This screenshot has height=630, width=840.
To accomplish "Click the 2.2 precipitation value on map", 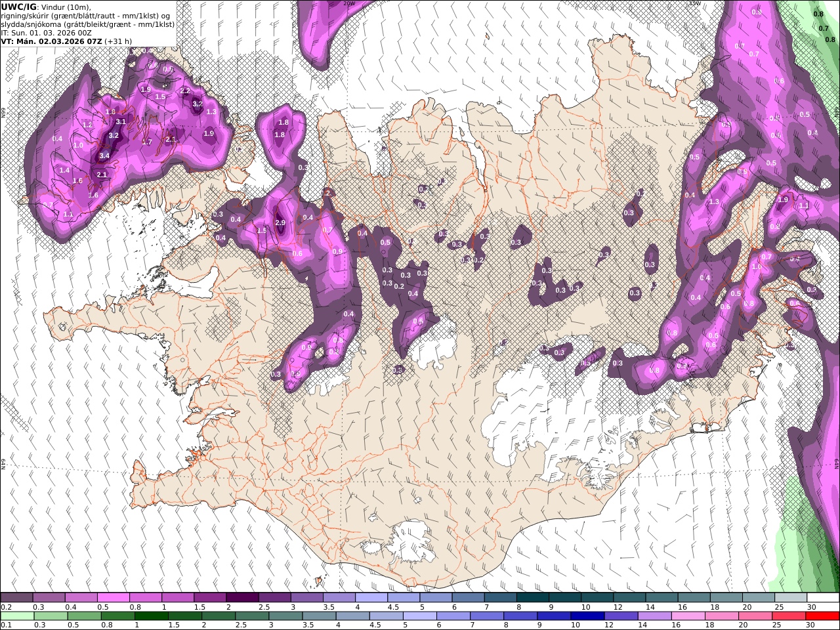I will coord(185,91).
